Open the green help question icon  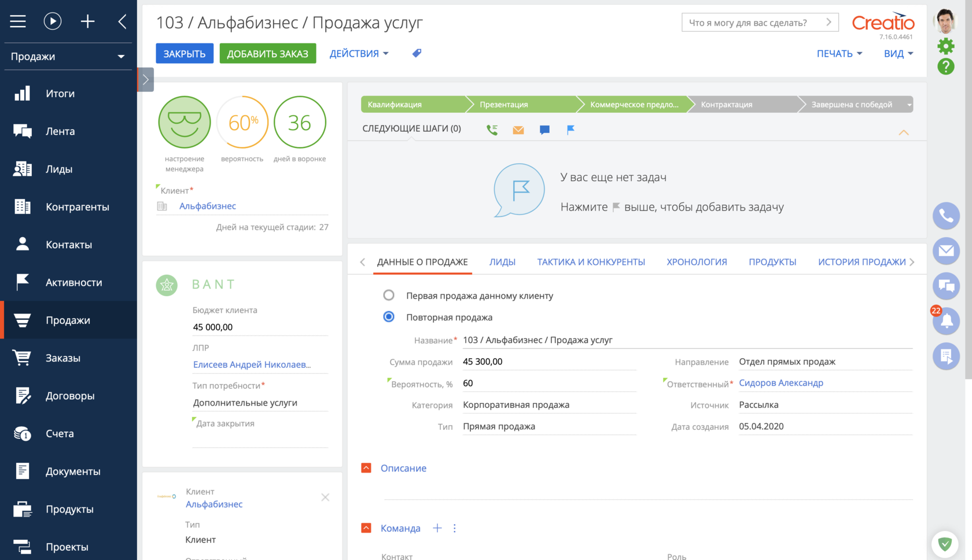point(946,67)
